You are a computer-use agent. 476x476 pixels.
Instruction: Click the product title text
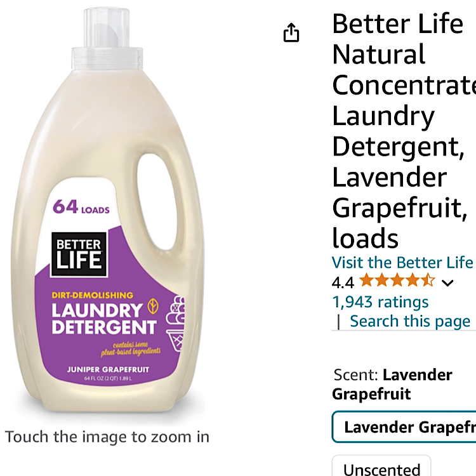coord(404,131)
